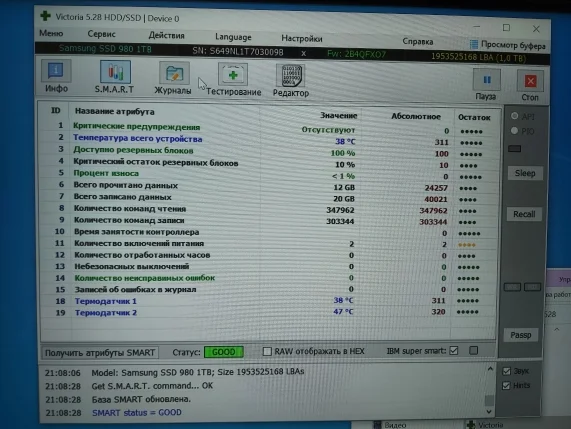The height and width of the screenshot is (429, 571).
Task: Toggle the Hints checkbox
Action: pos(506,386)
